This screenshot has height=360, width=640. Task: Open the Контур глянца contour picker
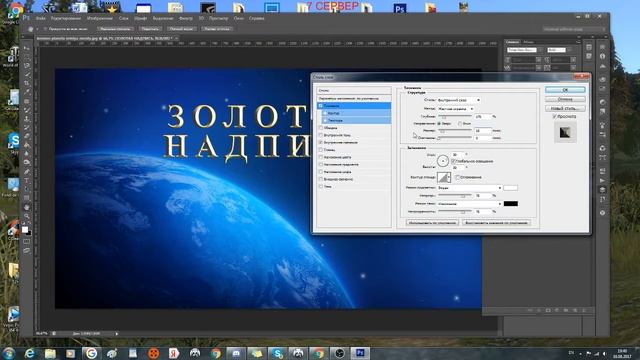[444, 177]
